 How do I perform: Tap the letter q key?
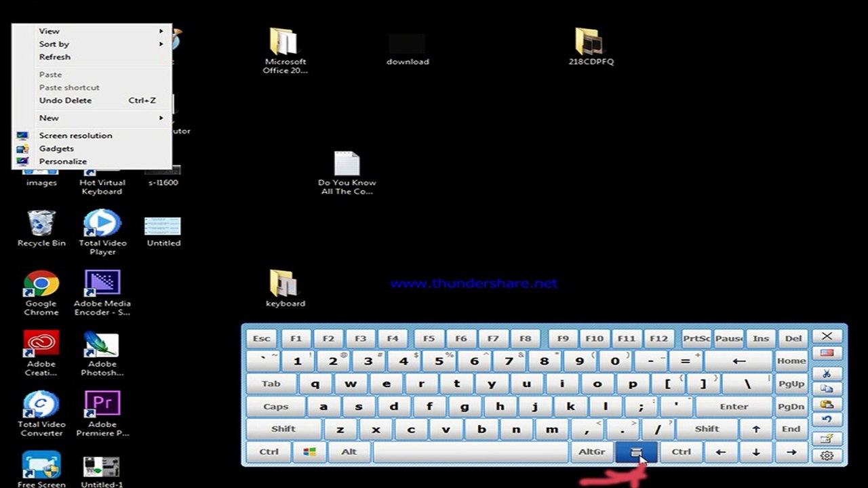(315, 384)
